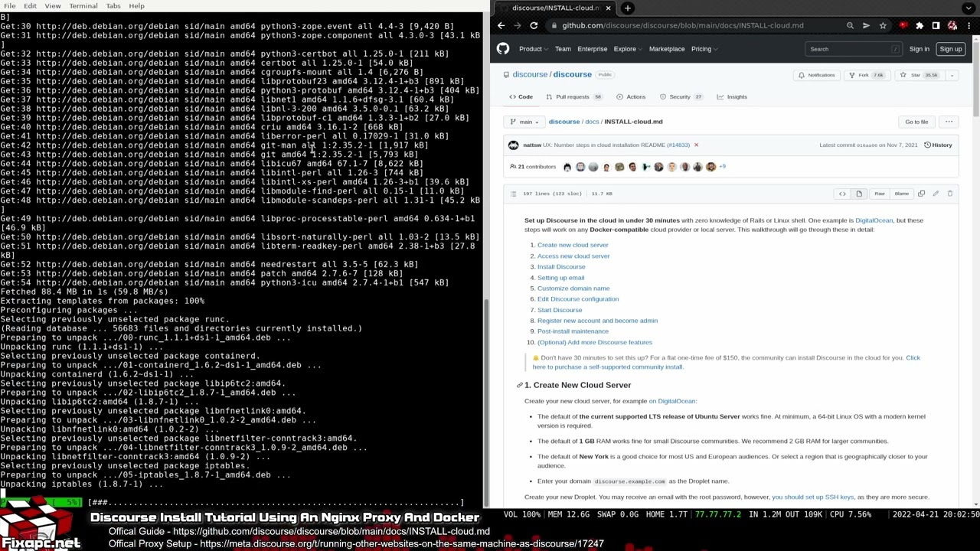Switch to the Pull requests tab

point(578,97)
